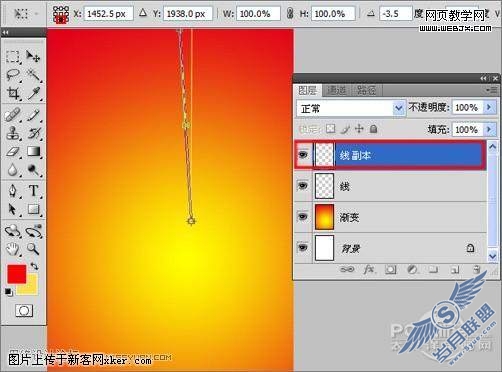The height and width of the screenshot is (372, 502).
Task: Switch to the 通道 tab
Action: point(336,90)
